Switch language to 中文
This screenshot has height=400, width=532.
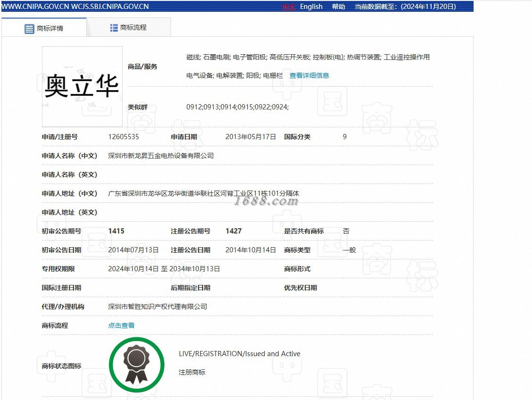pos(289,7)
